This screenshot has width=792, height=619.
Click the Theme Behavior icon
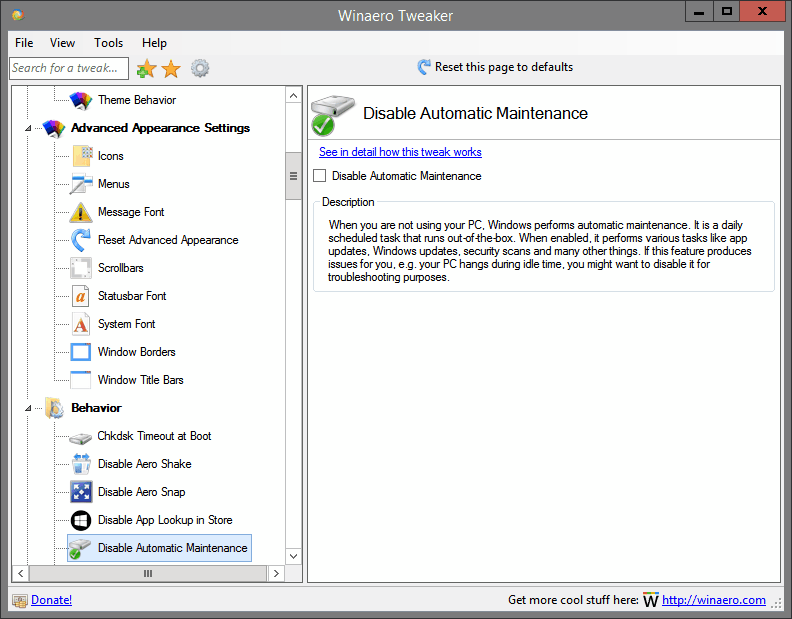point(80,100)
